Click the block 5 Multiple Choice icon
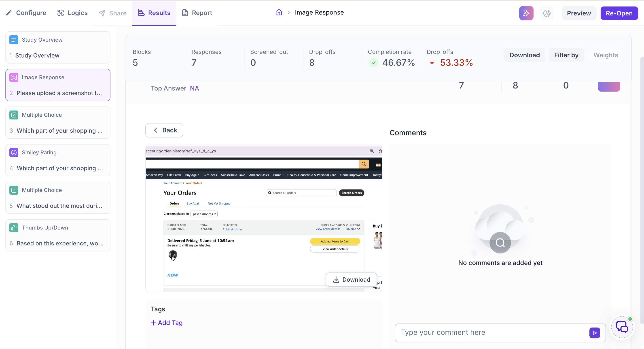Viewport: 644px width, 349px height. pyautogui.click(x=14, y=190)
